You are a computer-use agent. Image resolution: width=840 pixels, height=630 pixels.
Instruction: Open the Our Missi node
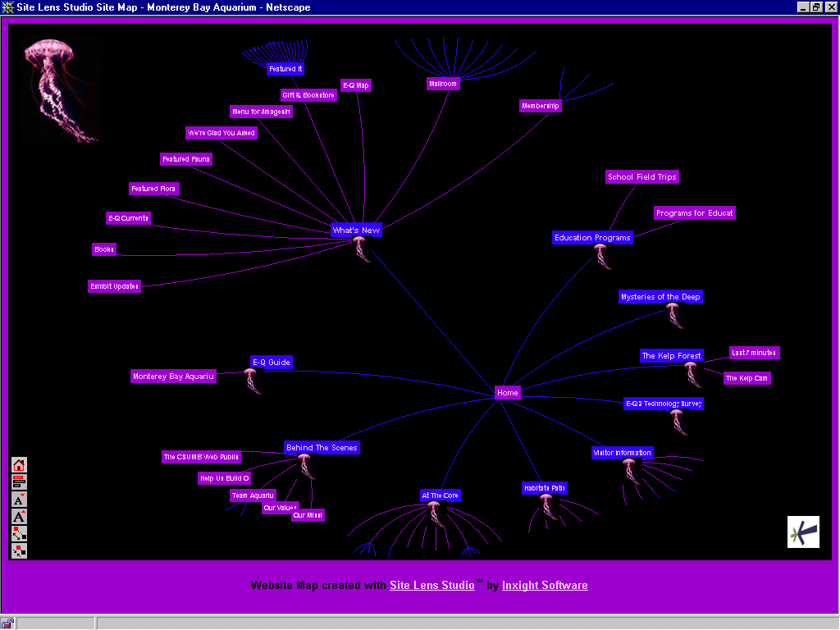[308, 515]
